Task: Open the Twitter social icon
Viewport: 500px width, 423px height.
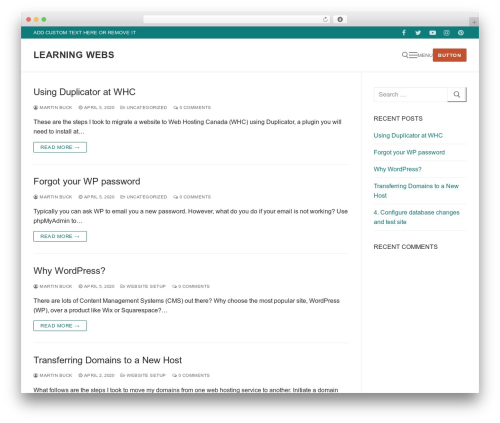Action: click(418, 33)
